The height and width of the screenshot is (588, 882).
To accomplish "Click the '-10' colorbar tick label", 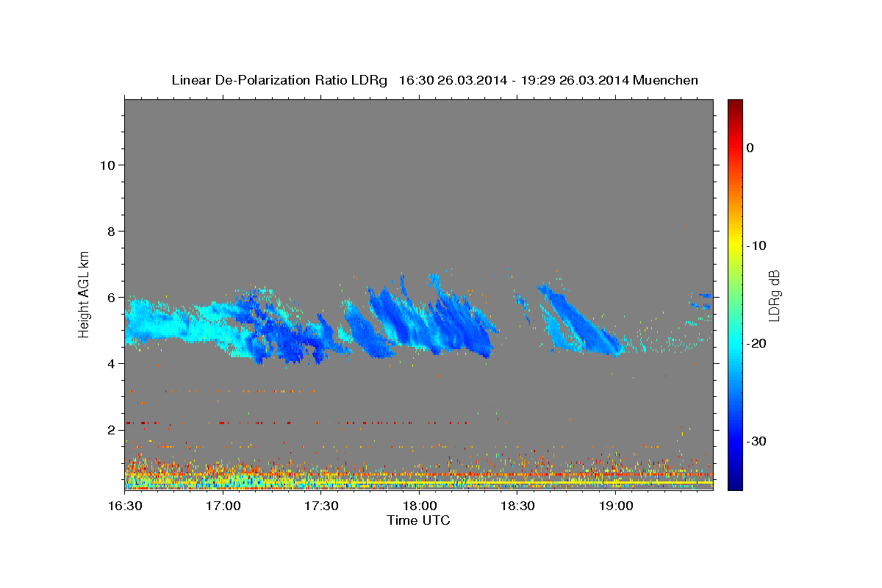I will pyautogui.click(x=756, y=245).
